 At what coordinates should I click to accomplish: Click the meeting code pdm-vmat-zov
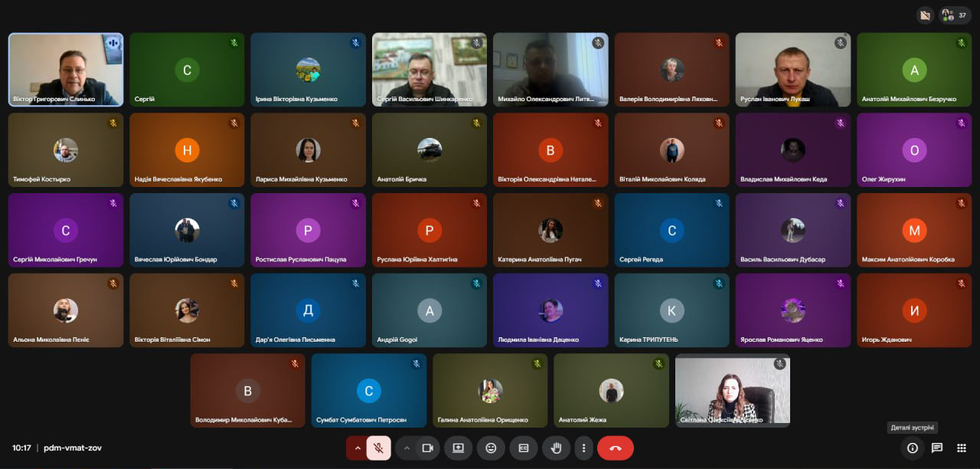click(x=72, y=448)
